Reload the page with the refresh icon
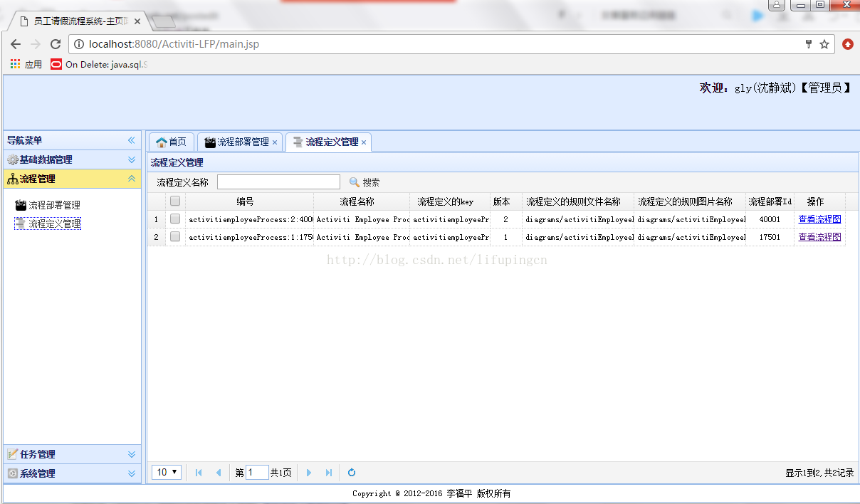 click(x=56, y=44)
